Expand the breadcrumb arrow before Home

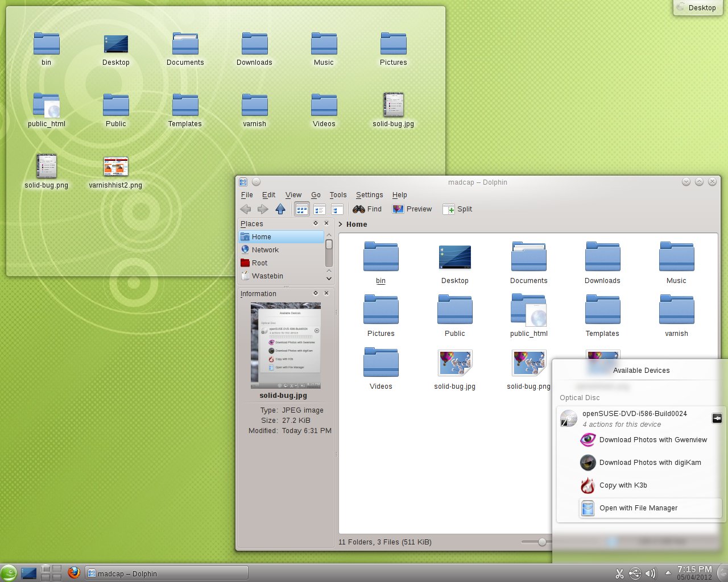point(341,225)
